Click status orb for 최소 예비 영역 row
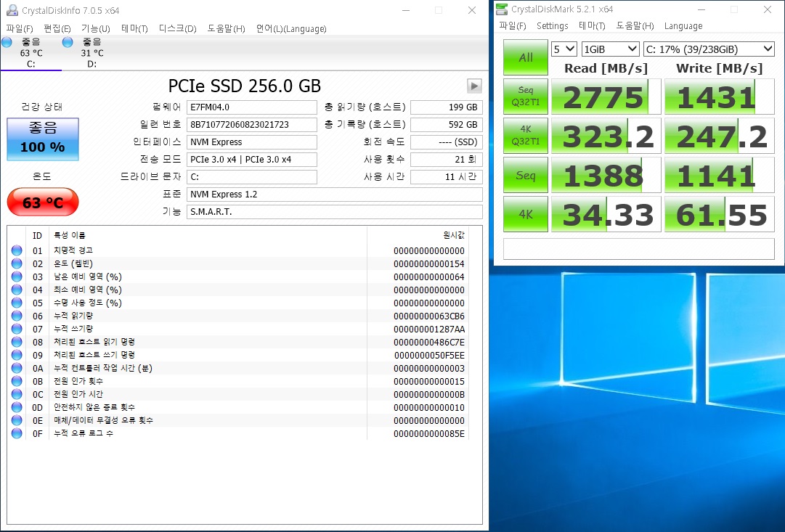 click(x=17, y=290)
